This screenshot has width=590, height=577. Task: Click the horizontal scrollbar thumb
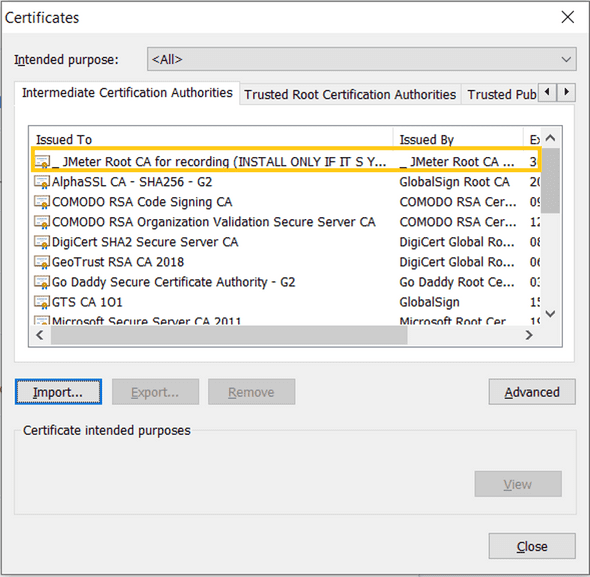click(229, 335)
